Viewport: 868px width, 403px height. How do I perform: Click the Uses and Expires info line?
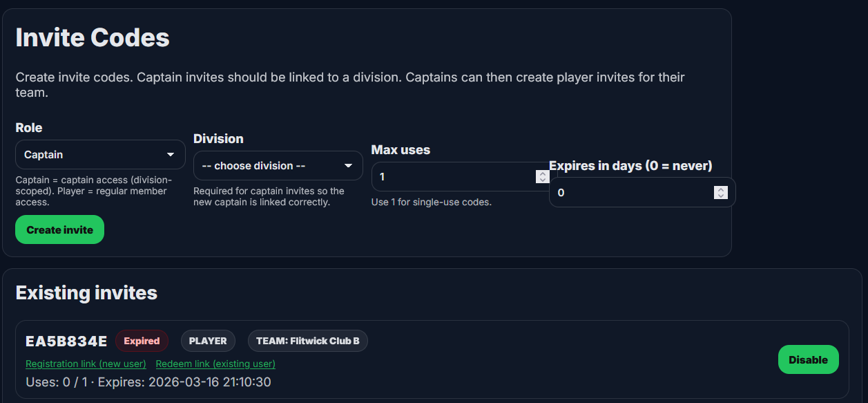coord(148,382)
